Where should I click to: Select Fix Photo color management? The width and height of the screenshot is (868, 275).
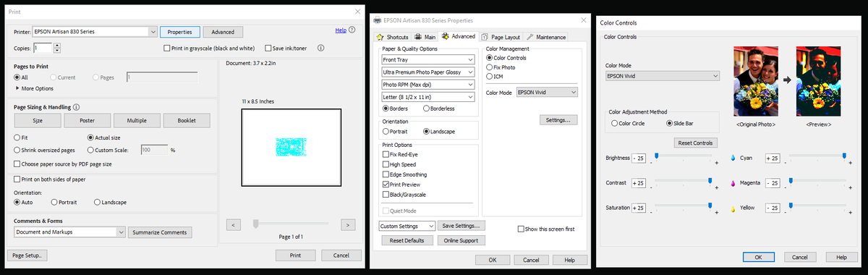(x=490, y=67)
